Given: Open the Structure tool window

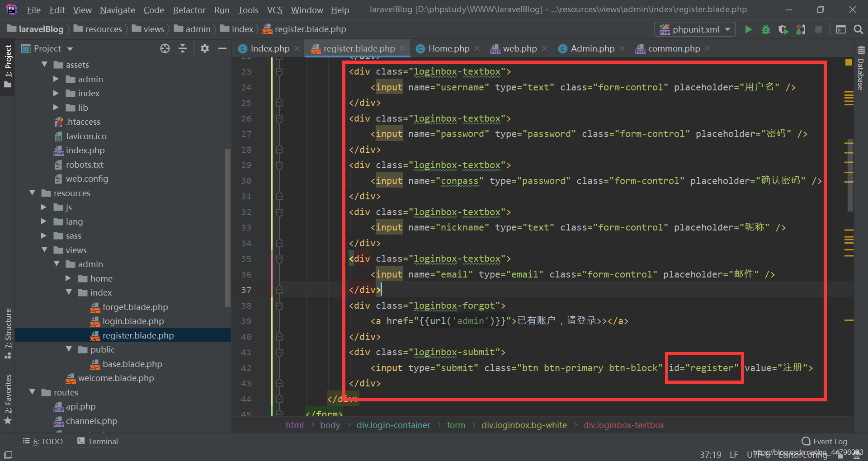Looking at the screenshot, I should pos(8,334).
